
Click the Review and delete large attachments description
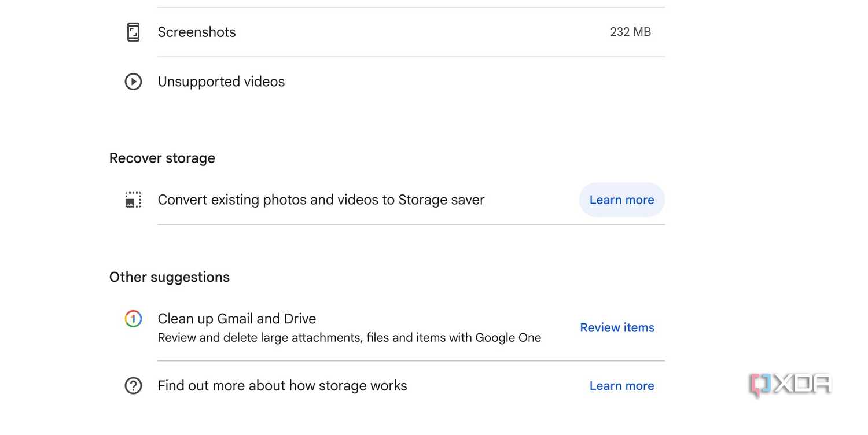pos(350,338)
